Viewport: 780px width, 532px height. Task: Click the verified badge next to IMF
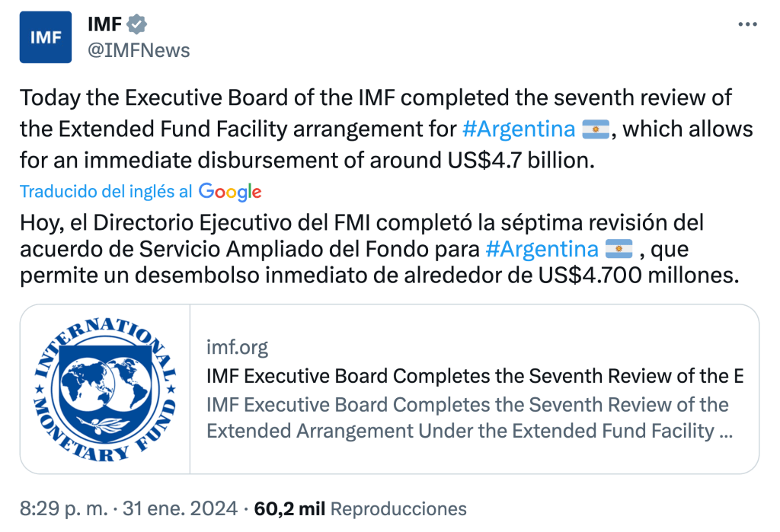(x=136, y=24)
